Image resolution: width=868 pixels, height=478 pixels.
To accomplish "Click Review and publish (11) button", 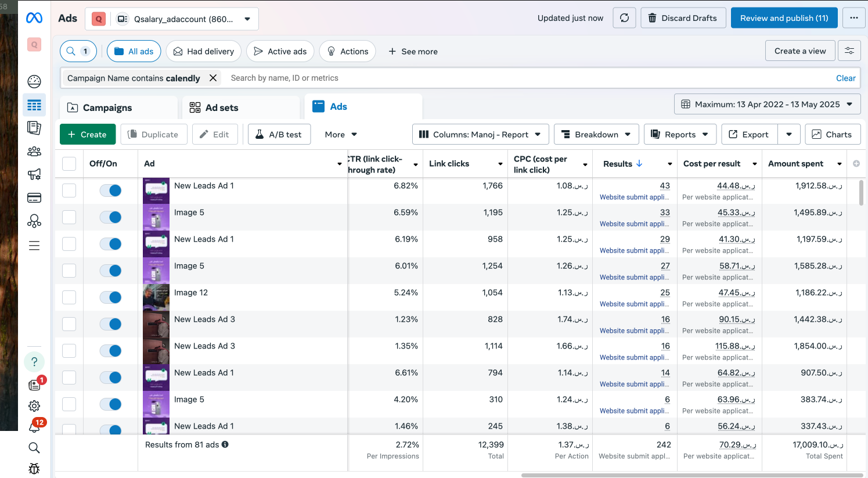I will 784,18.
